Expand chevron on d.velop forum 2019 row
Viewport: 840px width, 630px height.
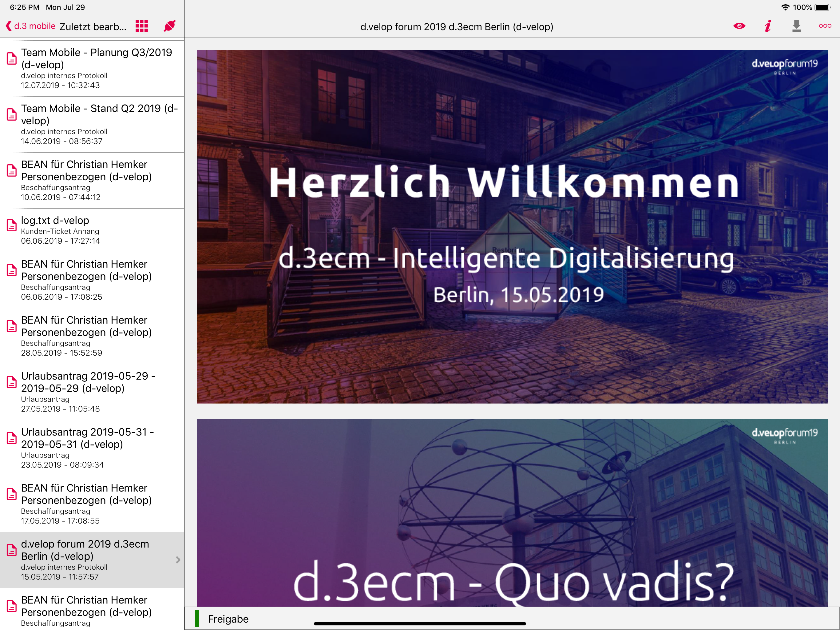pos(178,560)
